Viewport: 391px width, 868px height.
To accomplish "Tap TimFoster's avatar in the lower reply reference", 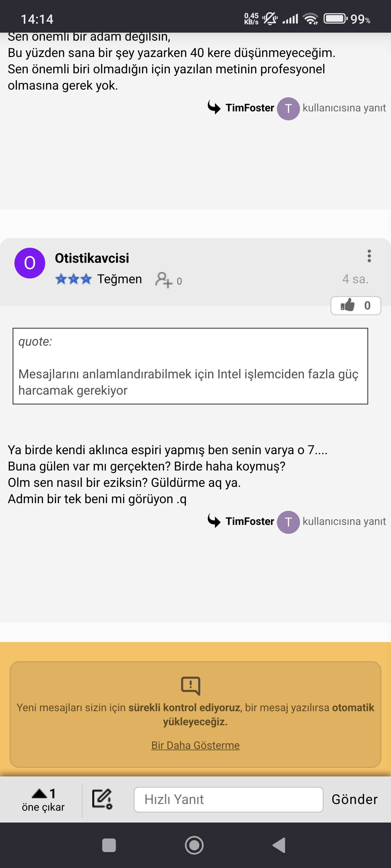I will (x=288, y=522).
